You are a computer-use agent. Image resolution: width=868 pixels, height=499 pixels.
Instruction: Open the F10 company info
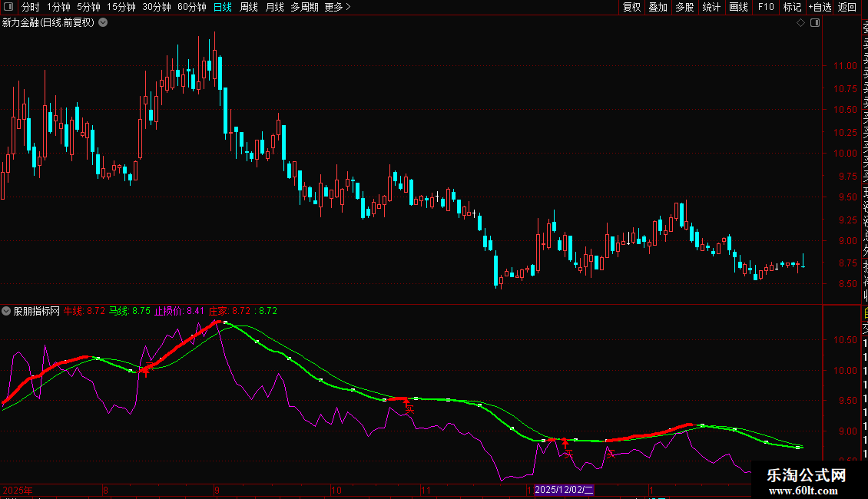coord(766,7)
